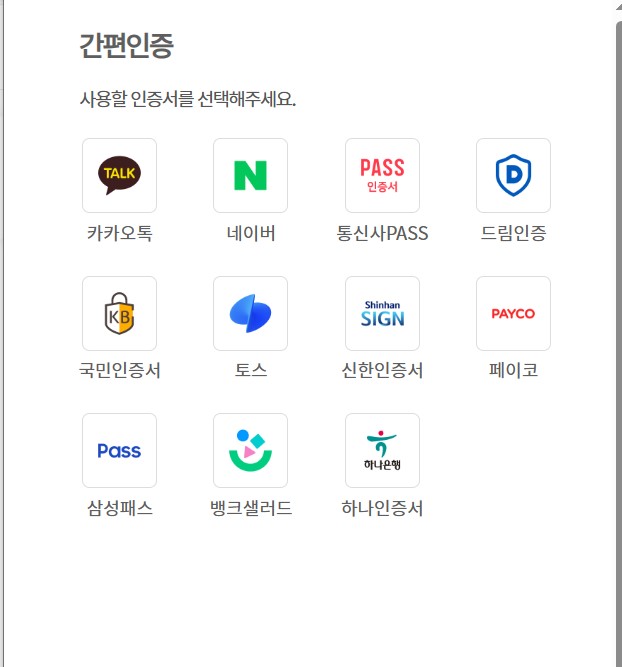
Task: Click the 사용할 인증서를 선택해주세요 instruction text
Action: tap(188, 99)
